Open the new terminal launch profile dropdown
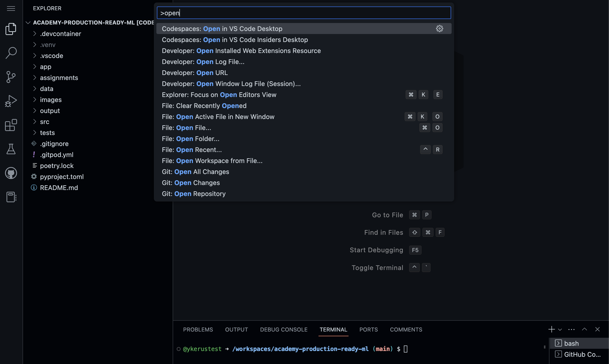This screenshot has height=364, width=609. tap(560, 329)
